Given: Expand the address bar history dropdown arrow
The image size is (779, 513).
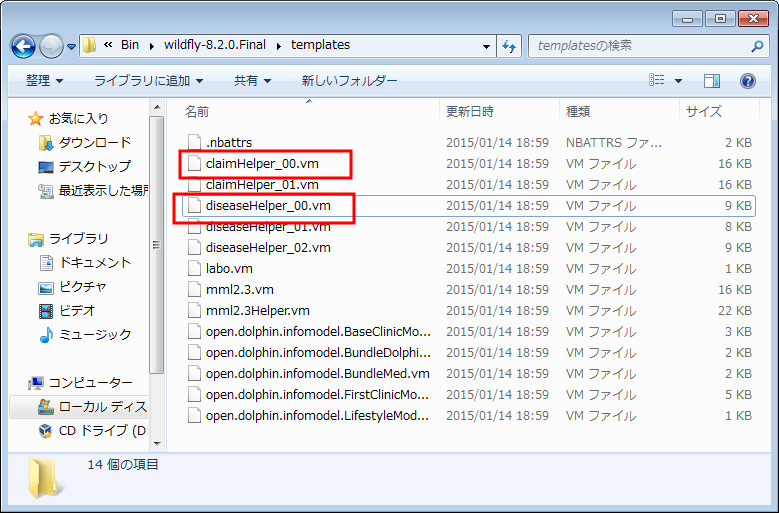Looking at the screenshot, I should (x=486, y=46).
